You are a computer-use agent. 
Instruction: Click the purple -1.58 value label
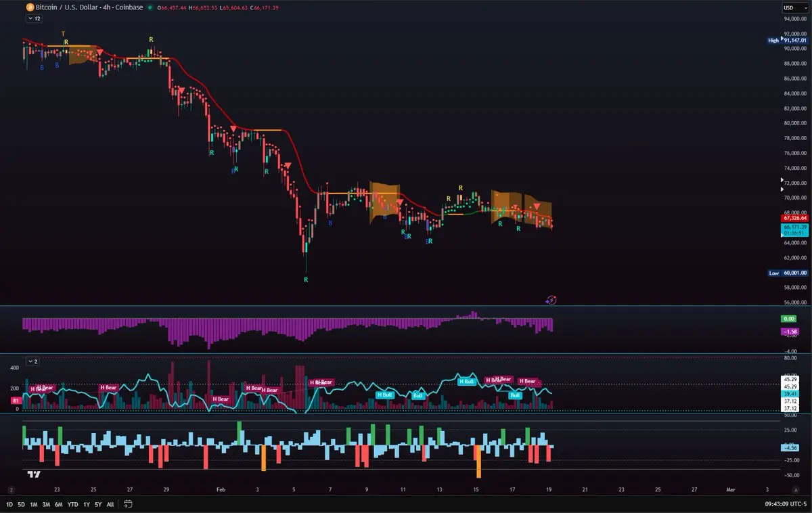[790, 332]
